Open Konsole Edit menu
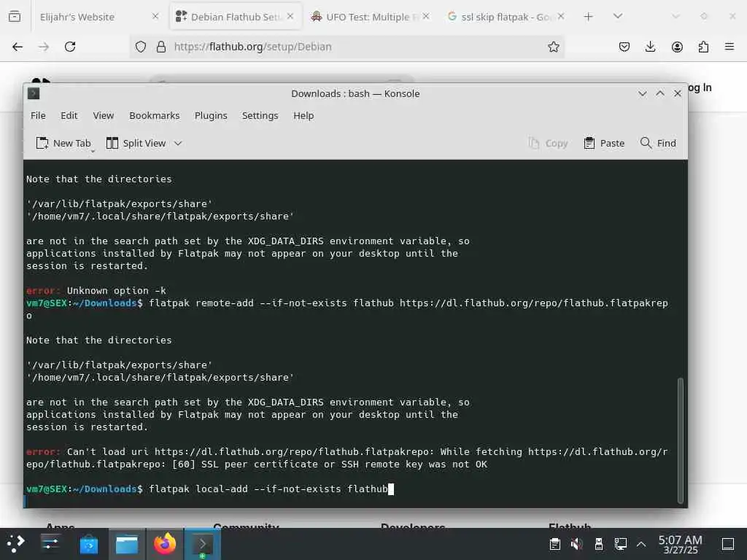This screenshot has width=747, height=560. pos(69,116)
